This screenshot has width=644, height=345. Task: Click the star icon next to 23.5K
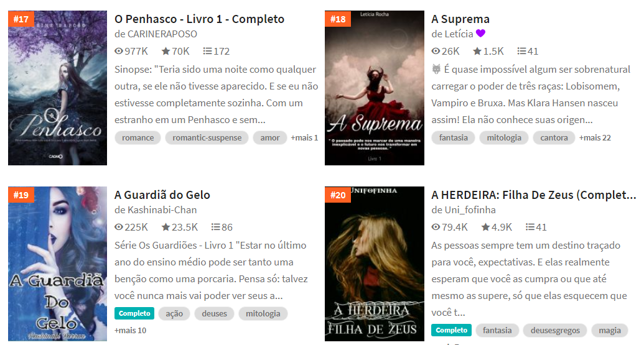(166, 228)
